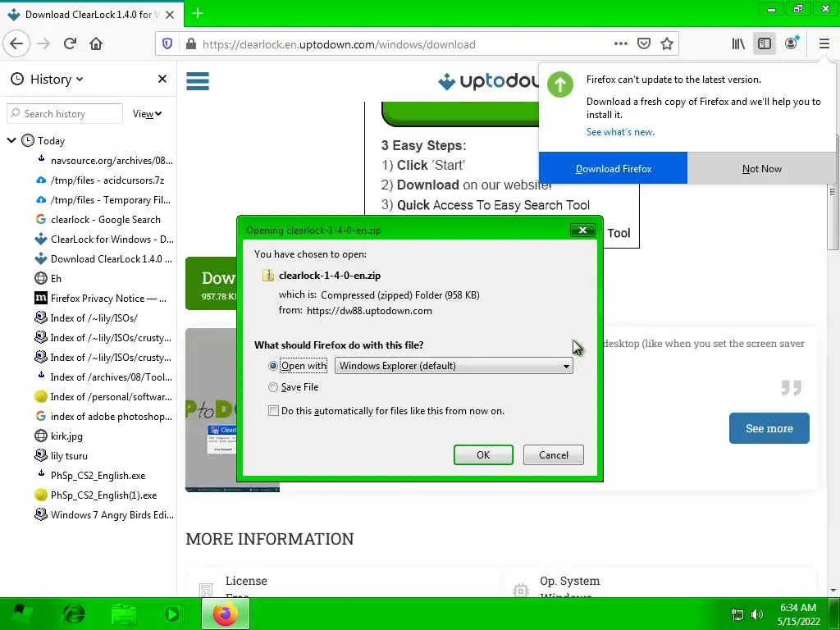Click Firefox taskbar icon
Viewport: 840px width, 630px height.
click(x=226, y=614)
